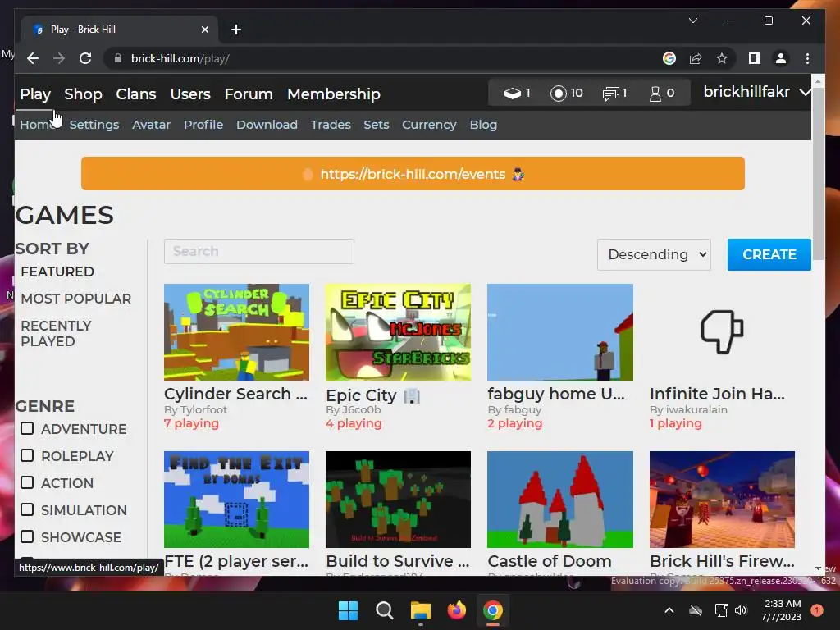Viewport: 840px width, 630px height.
Task: Open the Settings sub-navigation link
Action: pyautogui.click(x=94, y=125)
